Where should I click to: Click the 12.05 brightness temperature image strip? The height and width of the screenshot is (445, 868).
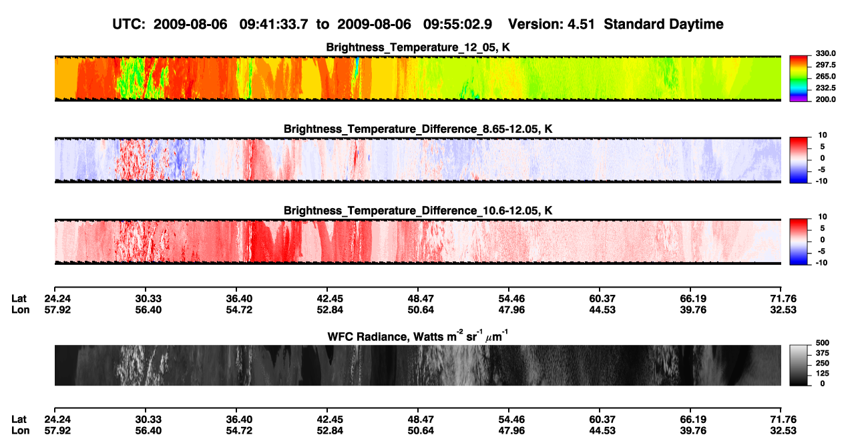[x=418, y=78]
